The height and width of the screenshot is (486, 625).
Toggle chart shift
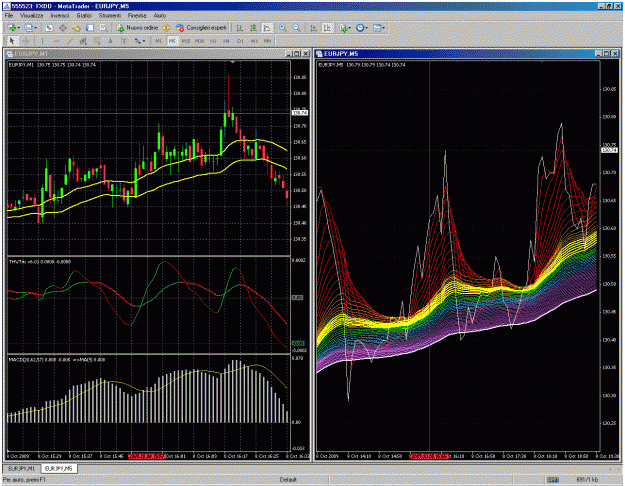(x=327, y=28)
